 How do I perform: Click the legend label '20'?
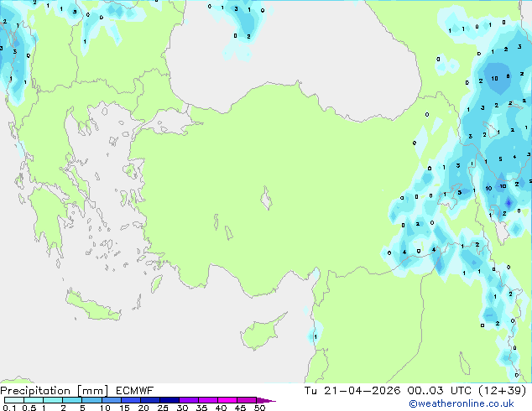(x=143, y=408)
